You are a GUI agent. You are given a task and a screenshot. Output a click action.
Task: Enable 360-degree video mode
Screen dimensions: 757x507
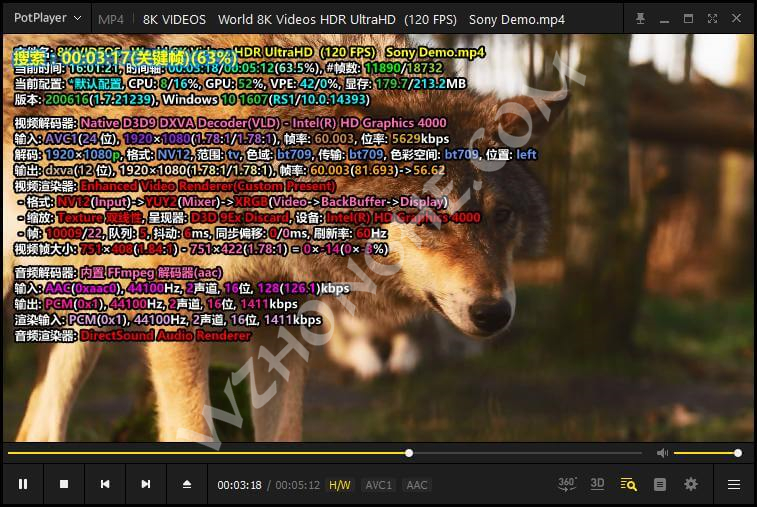(567, 484)
